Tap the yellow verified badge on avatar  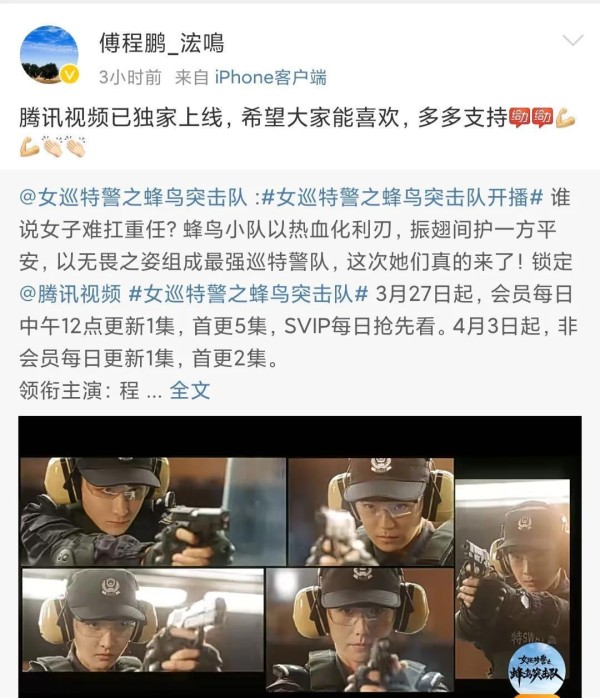[x=70, y=75]
